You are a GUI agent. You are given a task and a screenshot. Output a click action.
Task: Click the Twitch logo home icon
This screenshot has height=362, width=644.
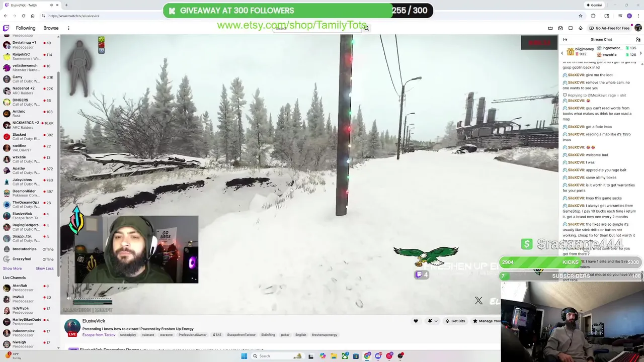pyautogui.click(x=6, y=28)
